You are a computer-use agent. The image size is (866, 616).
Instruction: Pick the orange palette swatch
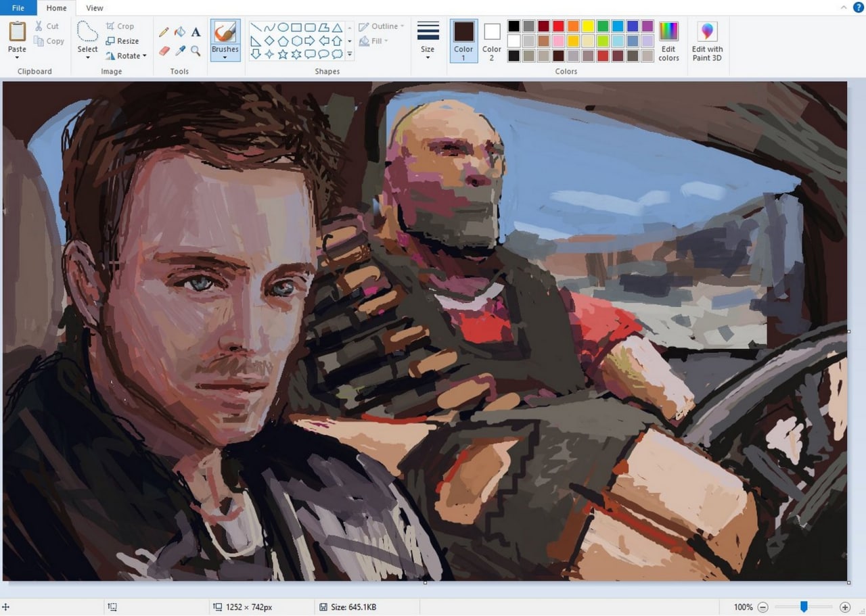(573, 26)
